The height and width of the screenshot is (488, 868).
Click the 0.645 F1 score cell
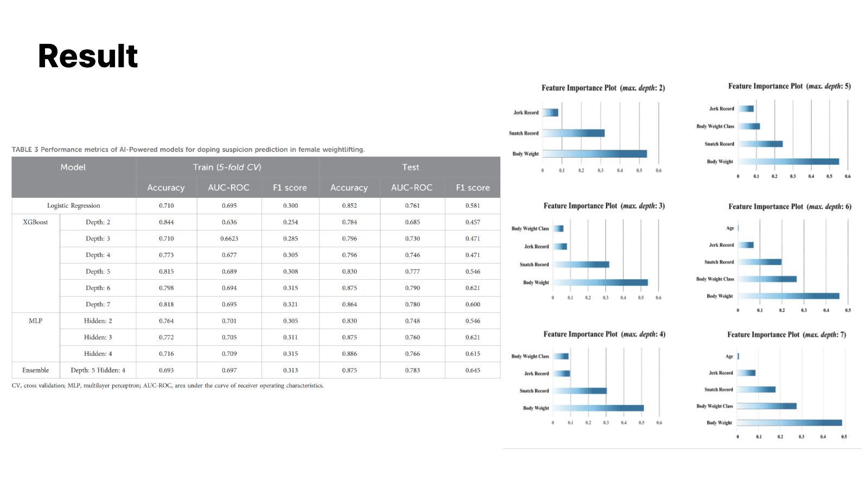(x=473, y=370)
